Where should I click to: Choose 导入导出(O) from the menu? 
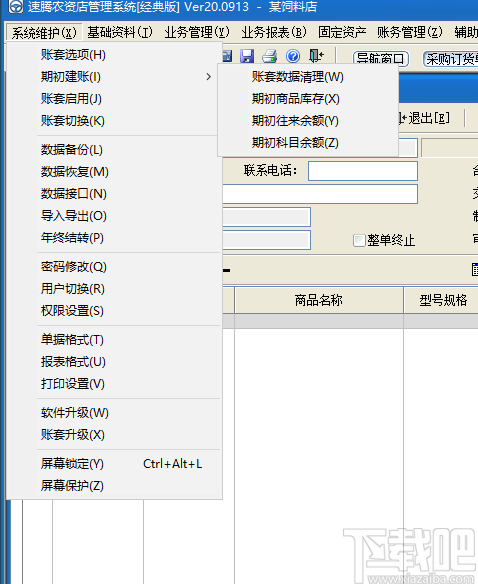point(114,216)
